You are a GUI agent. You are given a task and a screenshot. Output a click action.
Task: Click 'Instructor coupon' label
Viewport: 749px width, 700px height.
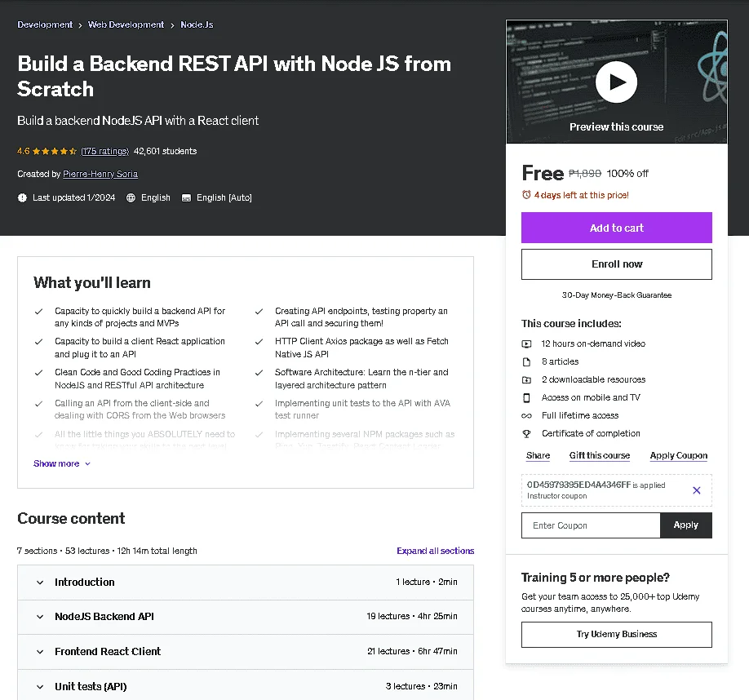(x=557, y=496)
